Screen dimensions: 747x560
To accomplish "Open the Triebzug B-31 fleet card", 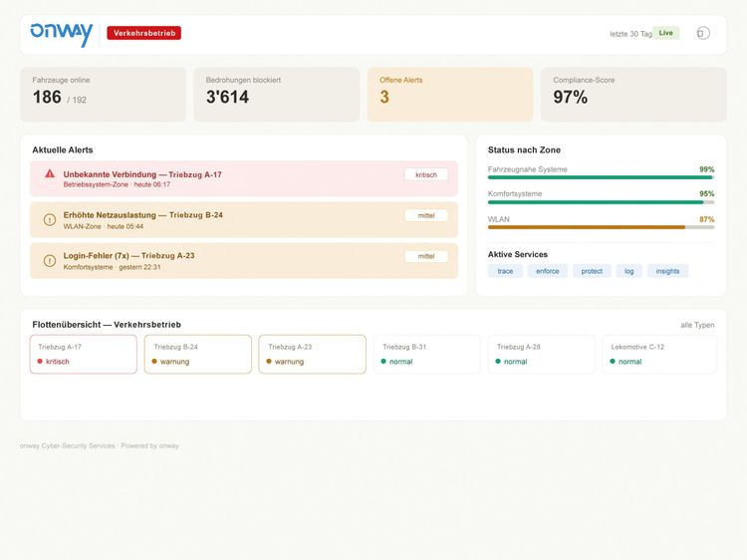I will coord(427,354).
